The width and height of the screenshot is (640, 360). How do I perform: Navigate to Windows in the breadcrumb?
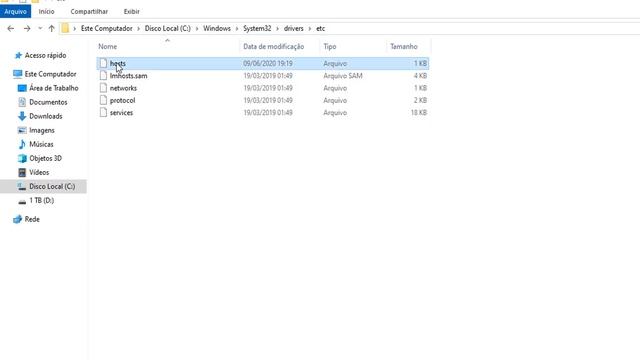[217, 28]
